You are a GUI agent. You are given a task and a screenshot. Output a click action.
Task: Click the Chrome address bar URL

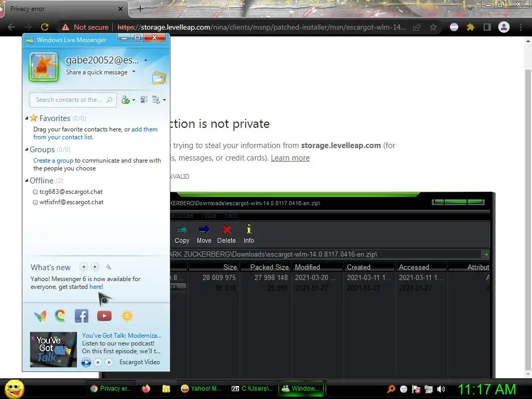[261, 27]
